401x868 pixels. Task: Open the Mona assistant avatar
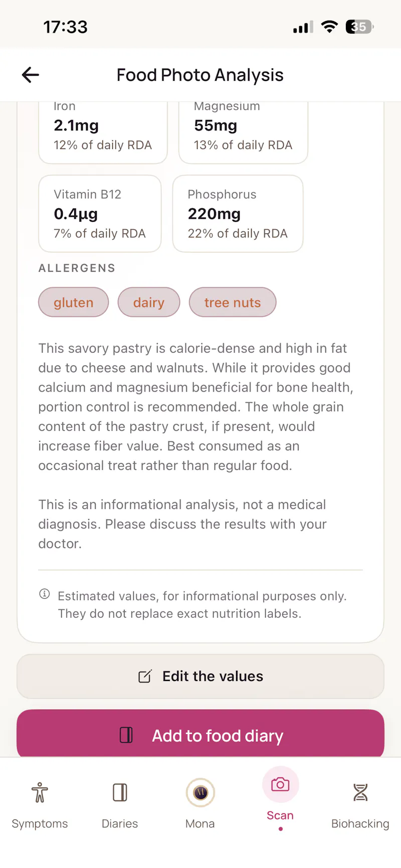coord(200,793)
